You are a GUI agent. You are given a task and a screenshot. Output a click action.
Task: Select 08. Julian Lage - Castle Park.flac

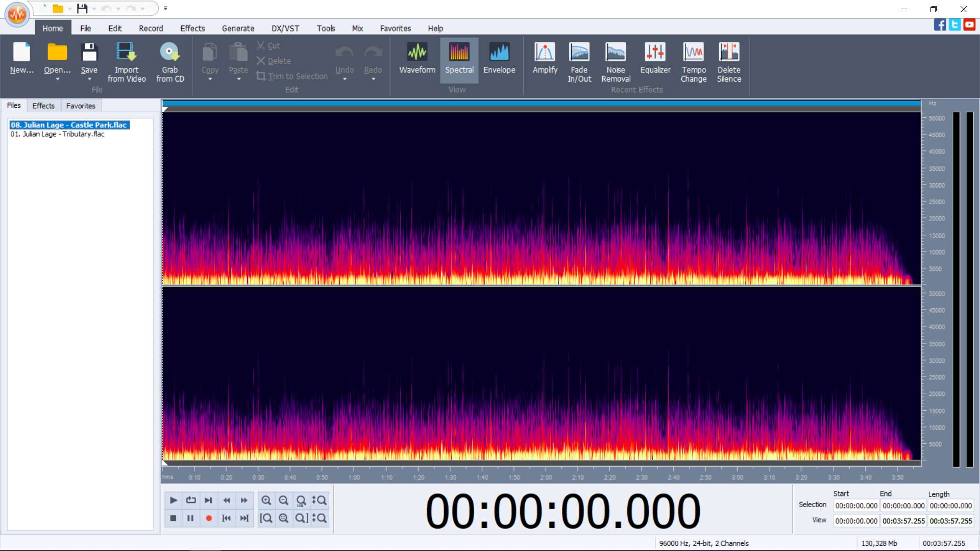click(69, 125)
